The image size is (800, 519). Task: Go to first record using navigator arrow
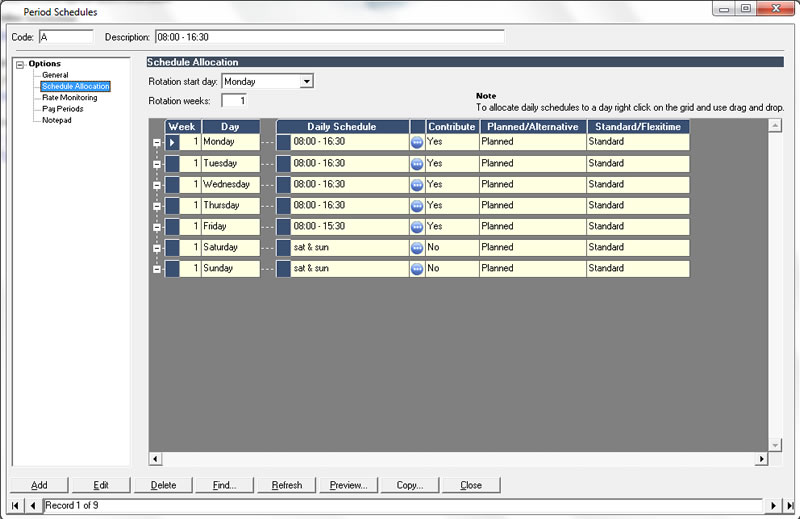coord(16,506)
